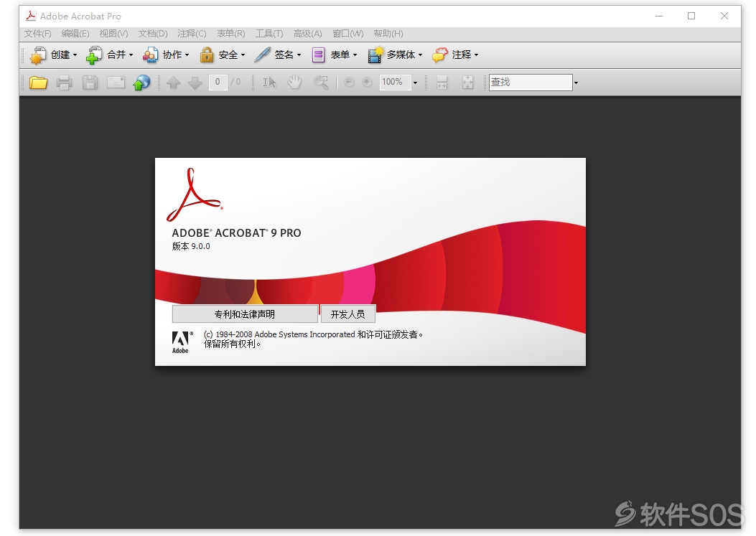Go to next page with down arrow
Image resolution: width=756 pixels, height=536 pixels.
point(195,83)
